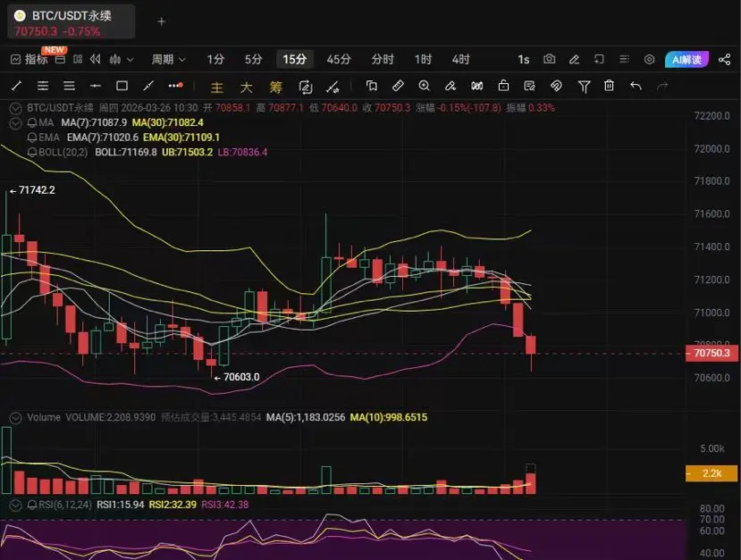This screenshot has width=741, height=560.
Task: Click the MA(30):71082.4 value
Action: pos(168,122)
